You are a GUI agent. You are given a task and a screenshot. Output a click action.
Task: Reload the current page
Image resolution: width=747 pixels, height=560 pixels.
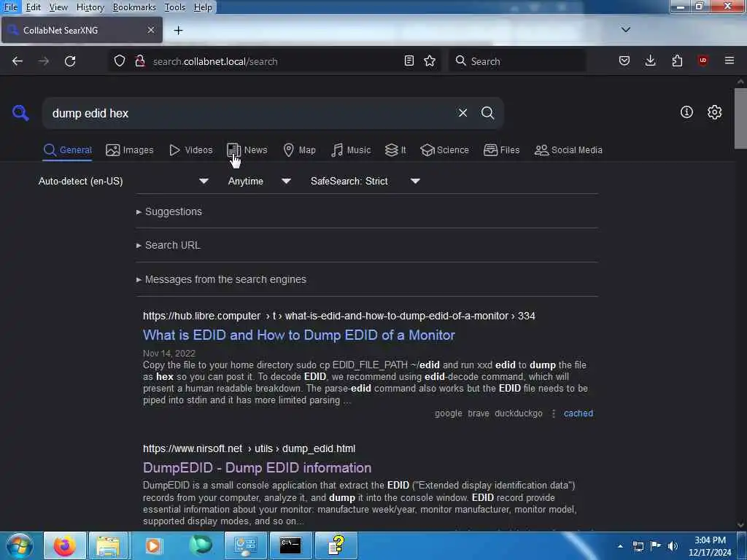(70, 61)
